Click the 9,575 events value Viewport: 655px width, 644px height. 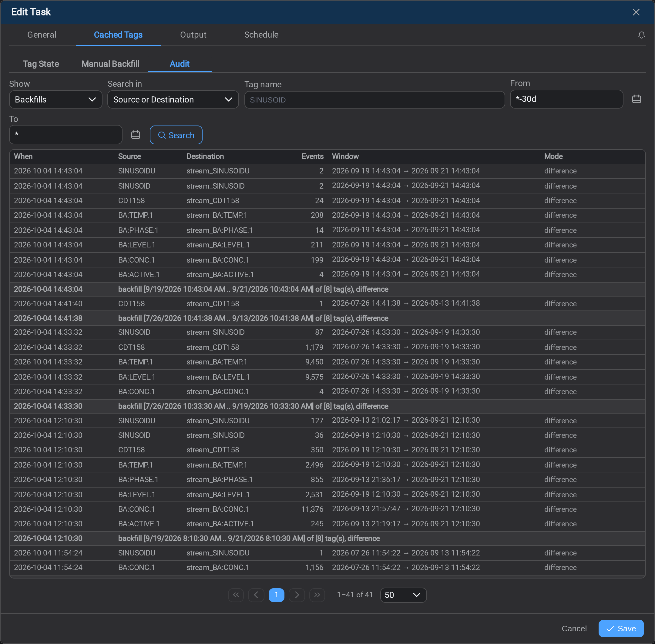[314, 377]
